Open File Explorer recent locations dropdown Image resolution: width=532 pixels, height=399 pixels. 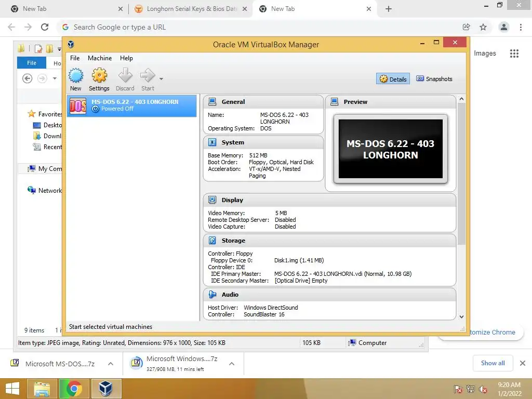coord(55,79)
